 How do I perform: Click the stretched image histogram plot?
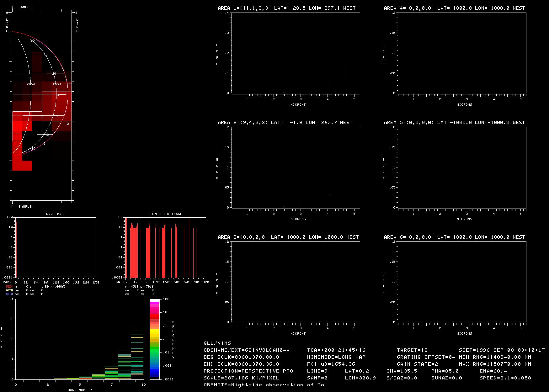coord(166,248)
